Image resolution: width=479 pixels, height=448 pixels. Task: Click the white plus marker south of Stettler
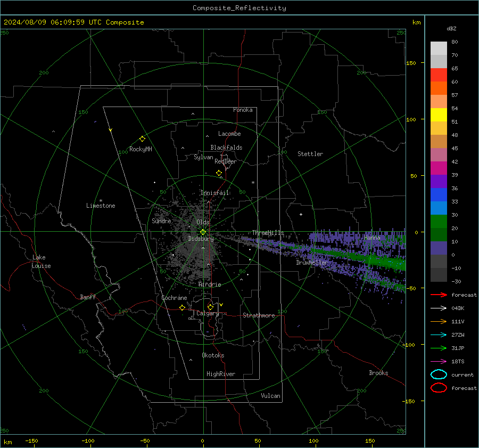(301, 214)
